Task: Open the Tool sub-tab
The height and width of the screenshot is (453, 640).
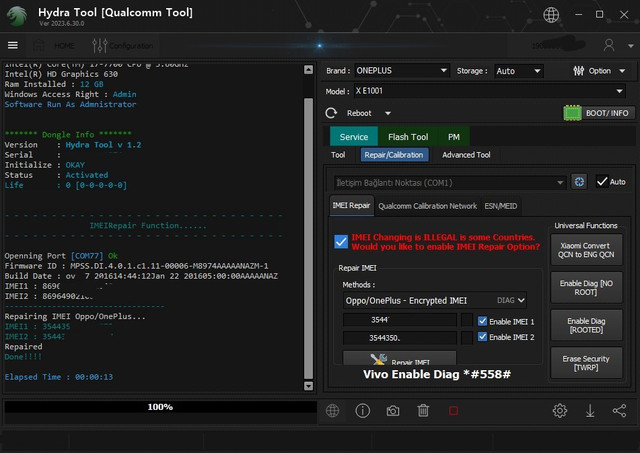Action: 338,155
